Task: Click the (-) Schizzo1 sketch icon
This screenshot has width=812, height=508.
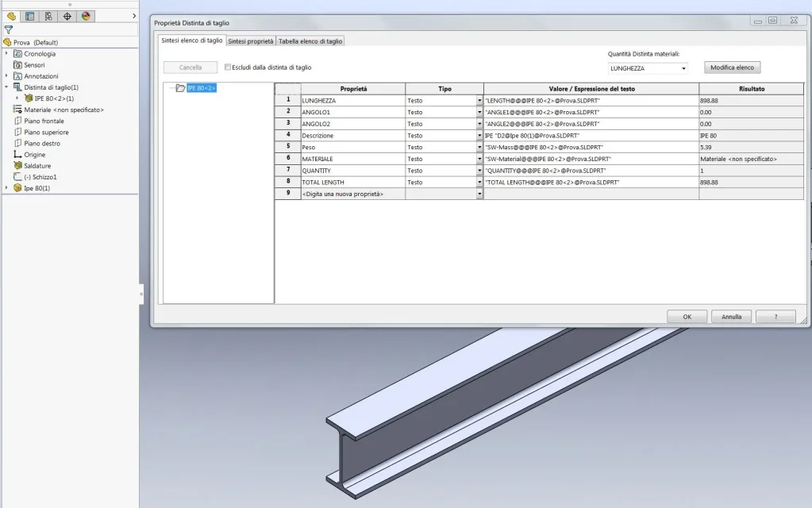Action: point(17,176)
